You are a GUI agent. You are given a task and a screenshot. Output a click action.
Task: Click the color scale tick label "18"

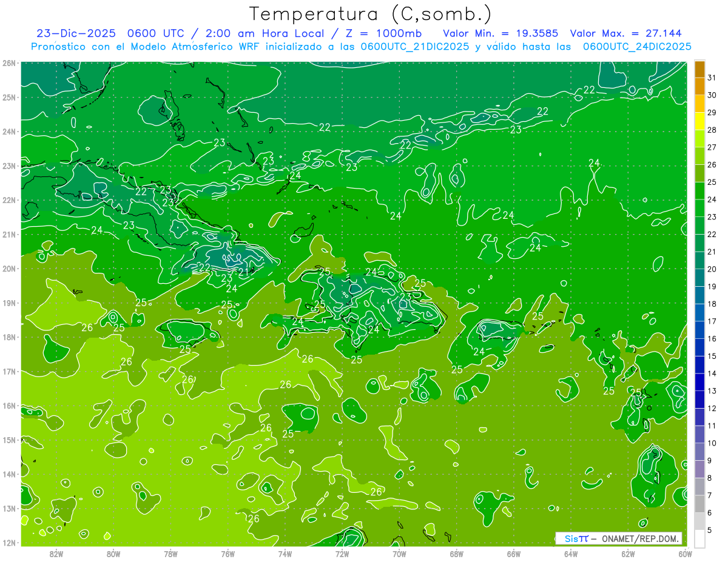(712, 304)
